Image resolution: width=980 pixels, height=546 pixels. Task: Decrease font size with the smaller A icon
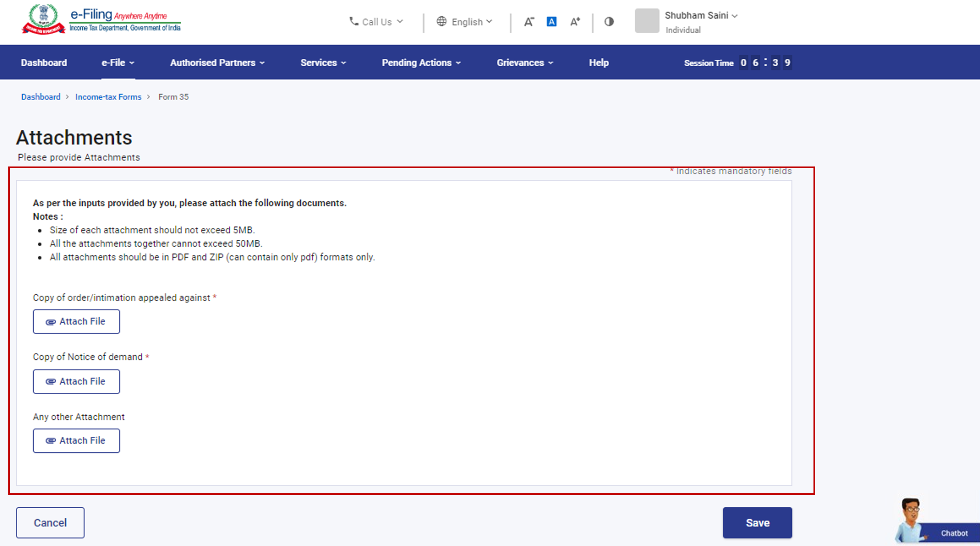click(x=529, y=22)
